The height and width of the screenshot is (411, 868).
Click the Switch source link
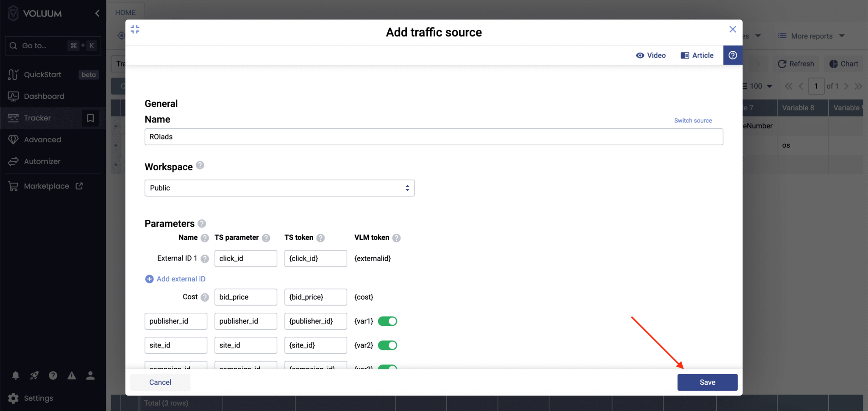(693, 120)
